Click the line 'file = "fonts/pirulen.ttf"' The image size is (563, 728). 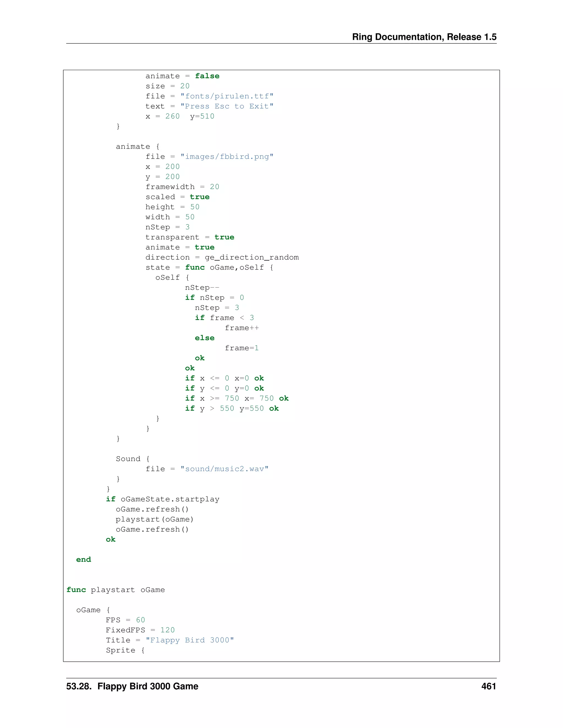click(209, 96)
